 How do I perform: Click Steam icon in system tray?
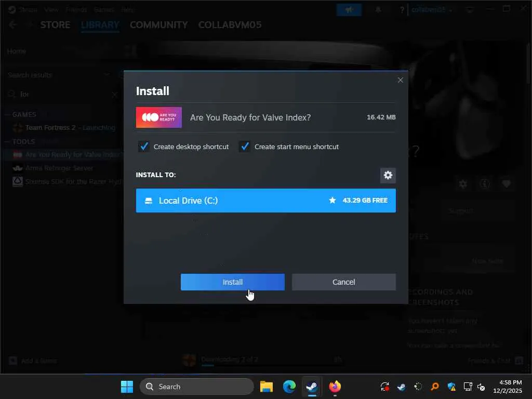402,387
